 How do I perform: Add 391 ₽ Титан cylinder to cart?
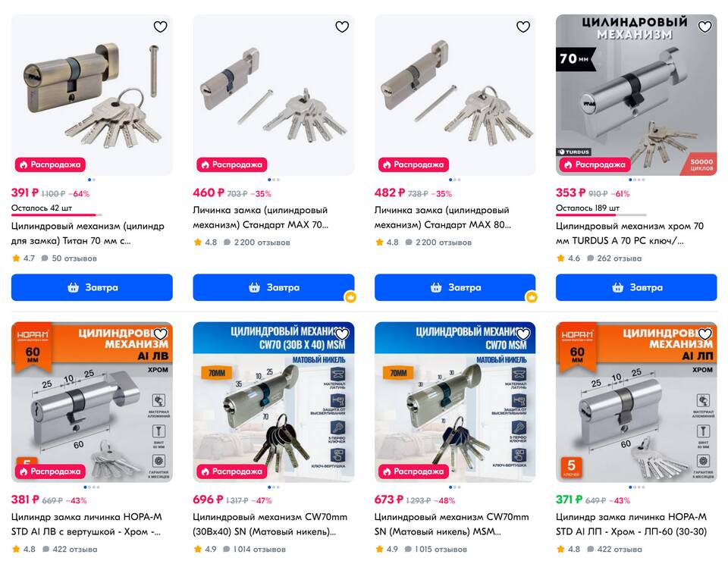pos(92,287)
